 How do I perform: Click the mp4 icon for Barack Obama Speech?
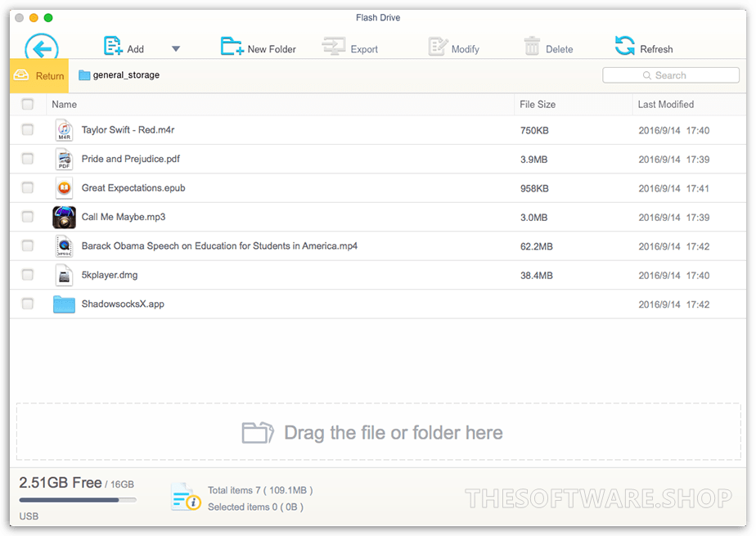coord(64,245)
